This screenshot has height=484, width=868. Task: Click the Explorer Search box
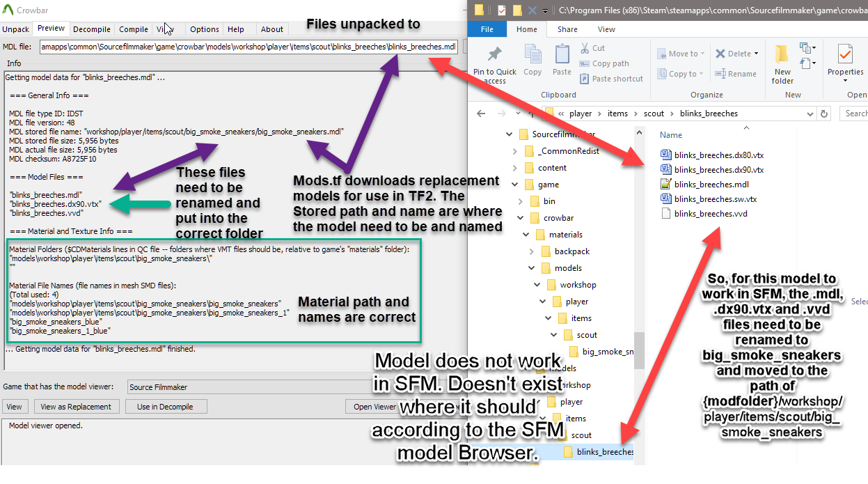coord(853,114)
